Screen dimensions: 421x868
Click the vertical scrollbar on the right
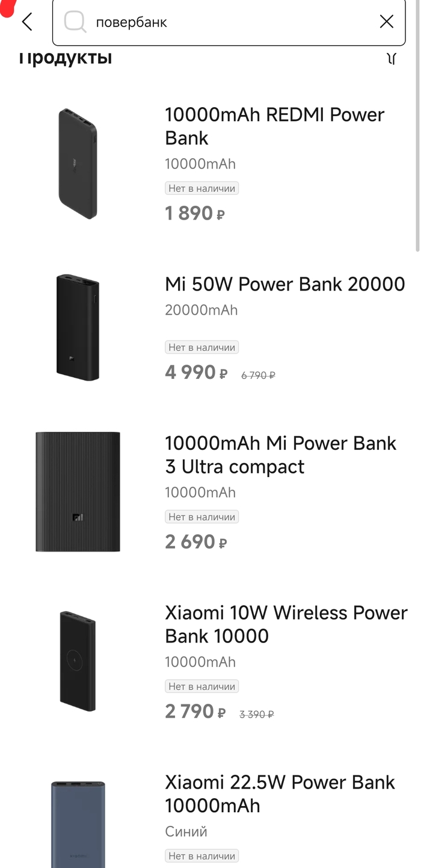[417, 150]
